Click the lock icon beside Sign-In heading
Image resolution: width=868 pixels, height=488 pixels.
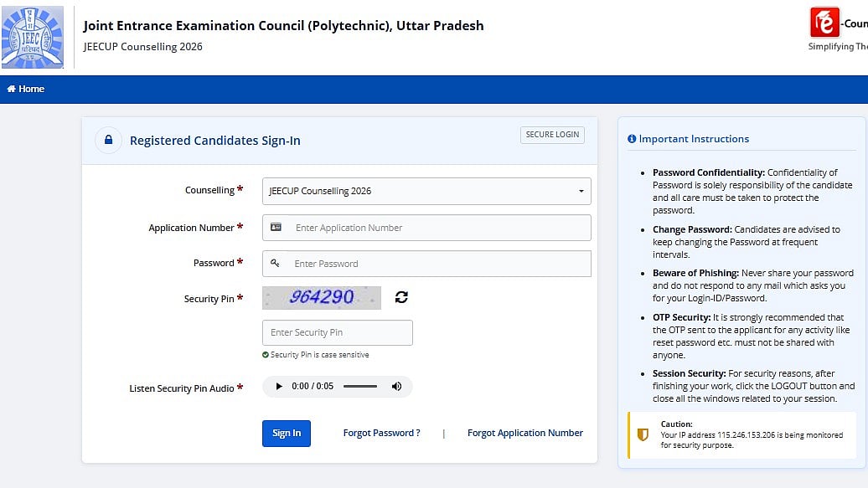point(109,140)
